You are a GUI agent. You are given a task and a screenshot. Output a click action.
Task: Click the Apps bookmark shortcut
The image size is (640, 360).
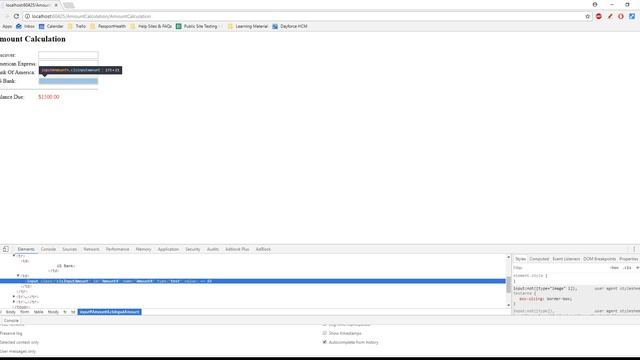click(x=6, y=26)
